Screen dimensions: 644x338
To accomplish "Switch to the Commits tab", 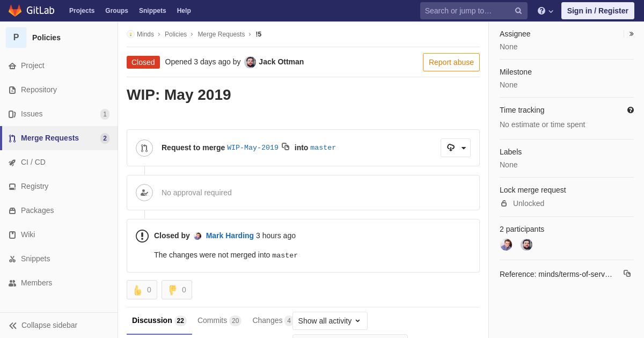I will pyautogui.click(x=219, y=320).
